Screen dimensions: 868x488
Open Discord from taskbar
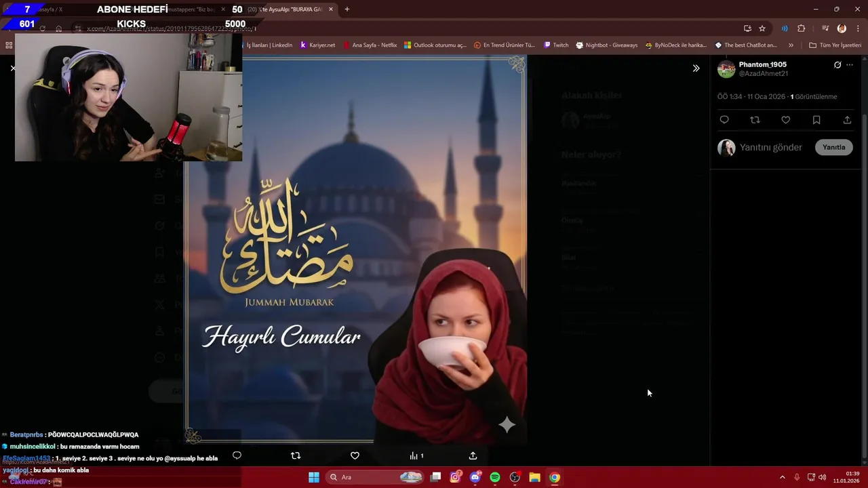click(475, 477)
